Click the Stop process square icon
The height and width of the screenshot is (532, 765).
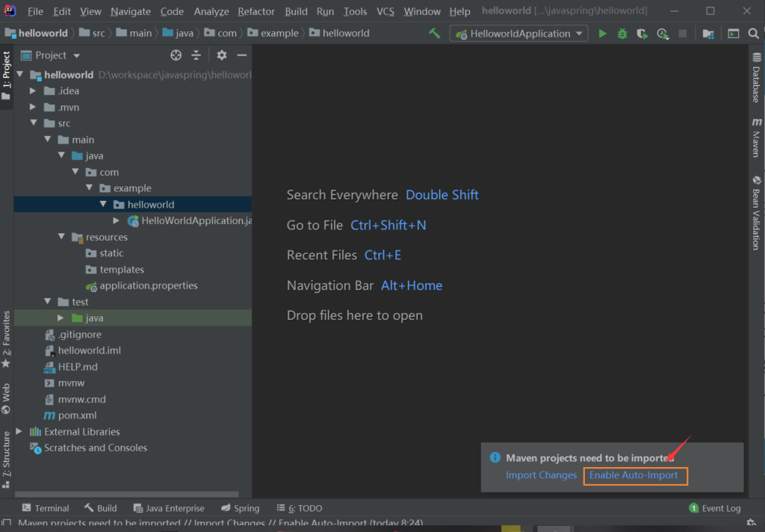(683, 33)
